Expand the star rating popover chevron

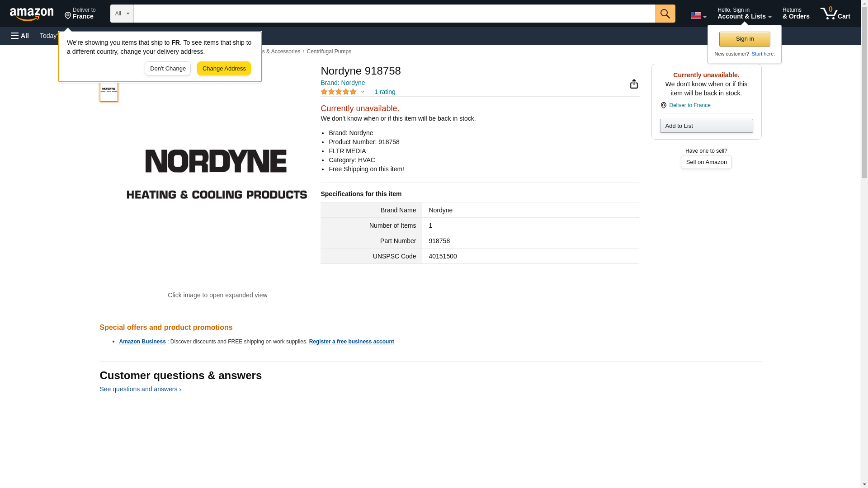[x=363, y=92]
